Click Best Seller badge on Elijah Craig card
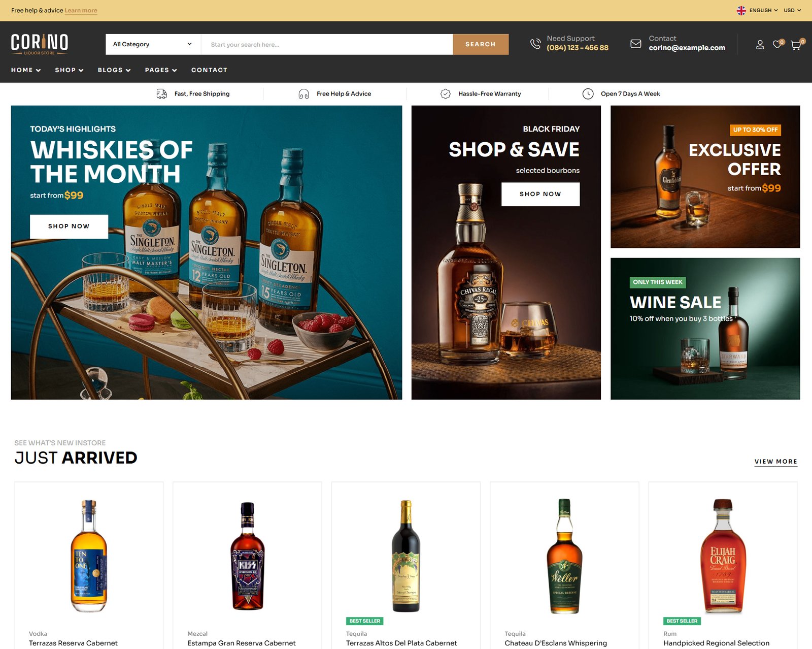The image size is (812, 649). click(682, 621)
